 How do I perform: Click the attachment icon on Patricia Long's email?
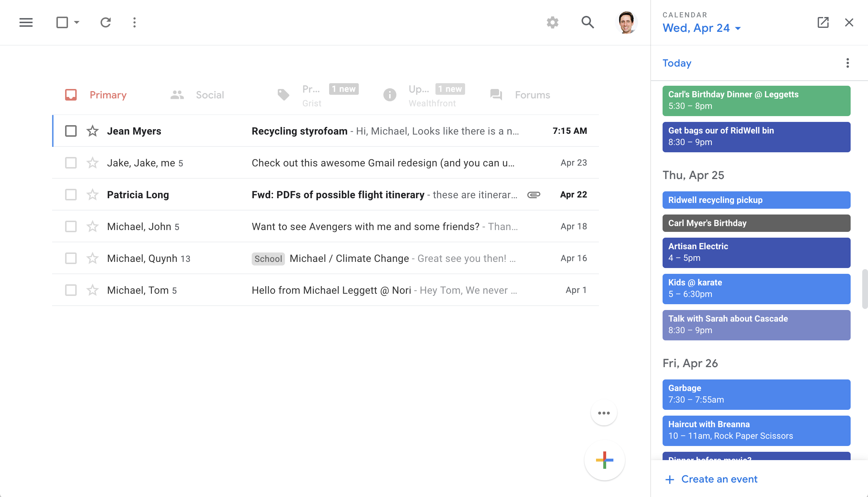(533, 195)
